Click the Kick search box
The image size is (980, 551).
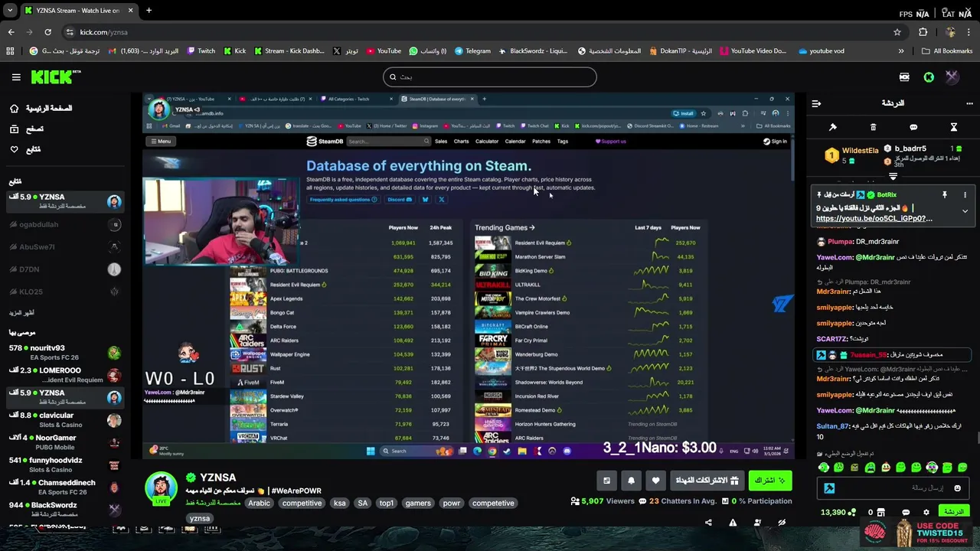(490, 77)
